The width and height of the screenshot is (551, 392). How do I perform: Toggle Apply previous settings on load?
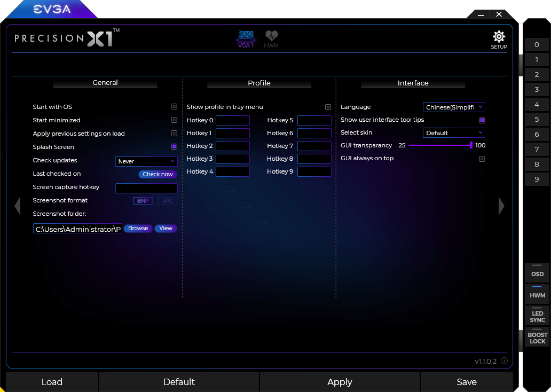point(174,133)
